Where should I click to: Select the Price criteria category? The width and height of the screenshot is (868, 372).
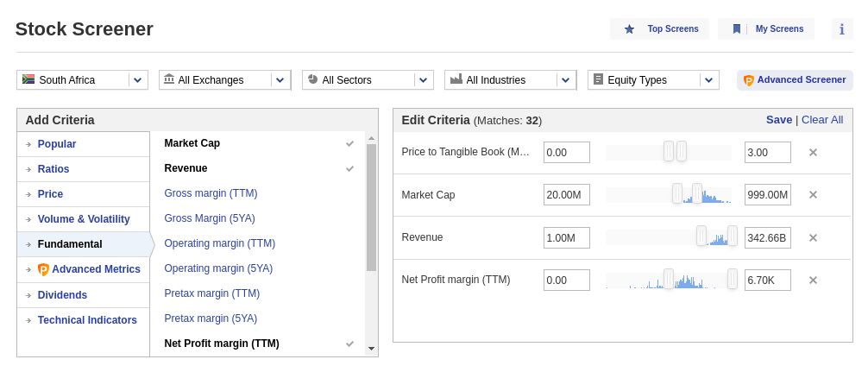click(84, 193)
